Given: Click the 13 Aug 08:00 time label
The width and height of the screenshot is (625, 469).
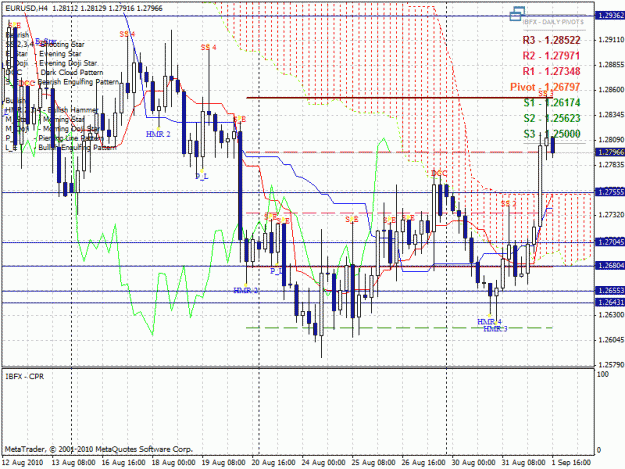Looking at the screenshot, I should click(x=74, y=462).
